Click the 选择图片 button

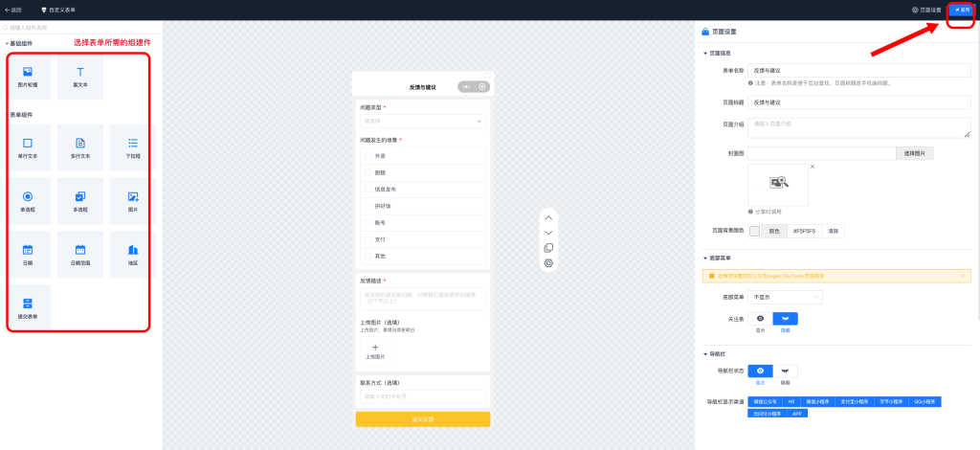914,153
